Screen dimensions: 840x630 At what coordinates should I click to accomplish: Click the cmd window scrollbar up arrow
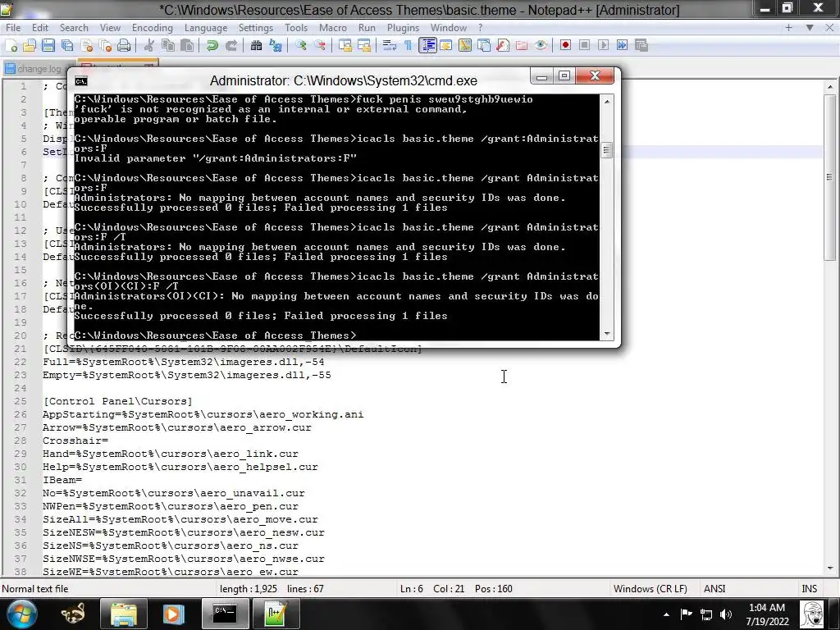point(607,101)
